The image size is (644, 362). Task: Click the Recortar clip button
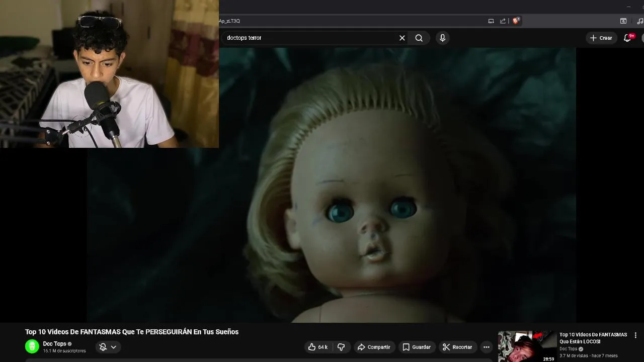coord(457,347)
